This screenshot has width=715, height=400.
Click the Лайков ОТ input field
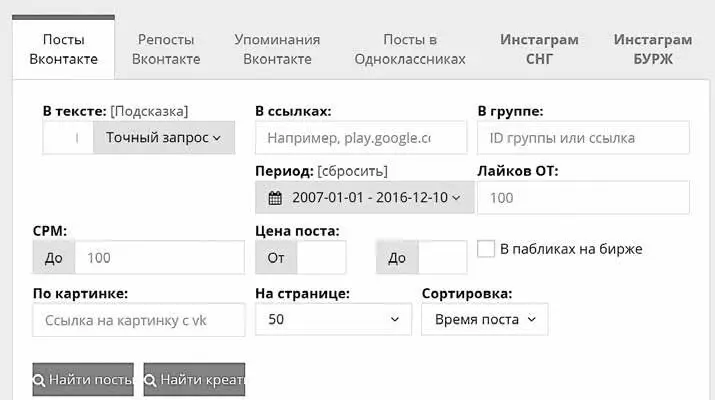tap(583, 197)
